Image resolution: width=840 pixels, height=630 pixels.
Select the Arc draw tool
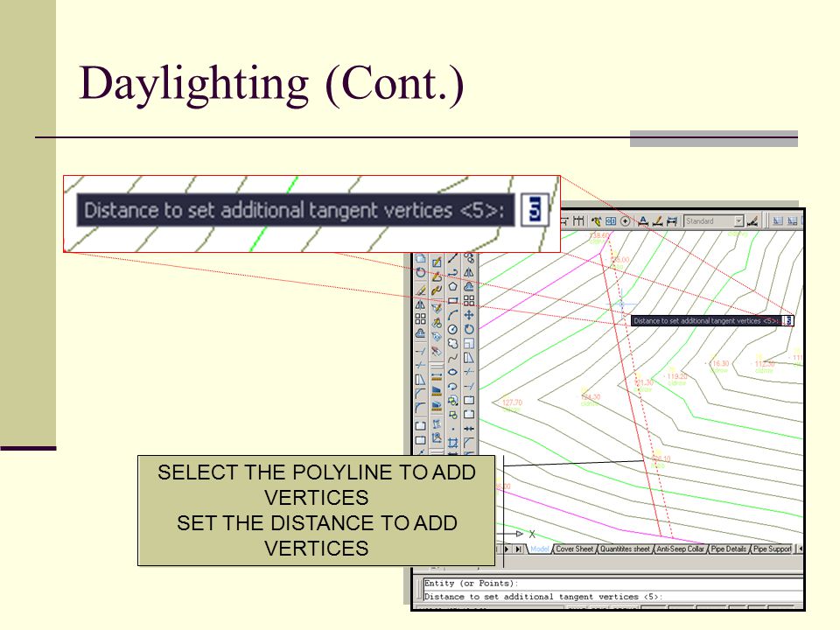click(x=452, y=315)
